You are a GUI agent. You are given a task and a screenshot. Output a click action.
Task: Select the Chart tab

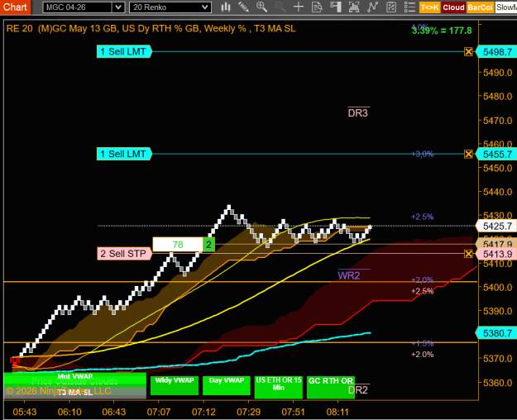(x=15, y=7)
